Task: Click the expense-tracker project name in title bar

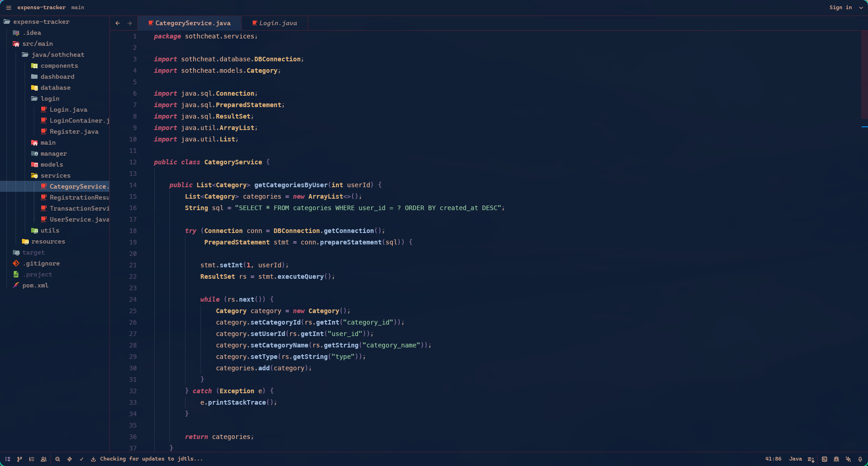Action: point(41,7)
